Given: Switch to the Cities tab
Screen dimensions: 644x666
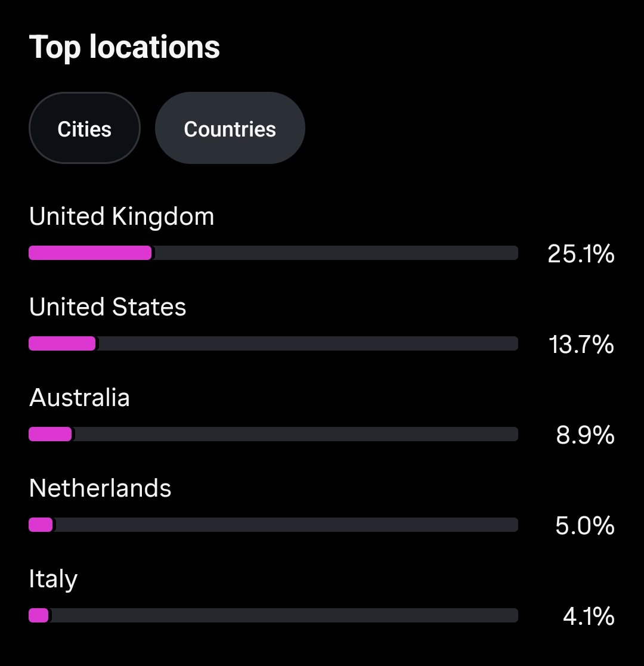Looking at the screenshot, I should tap(84, 129).
